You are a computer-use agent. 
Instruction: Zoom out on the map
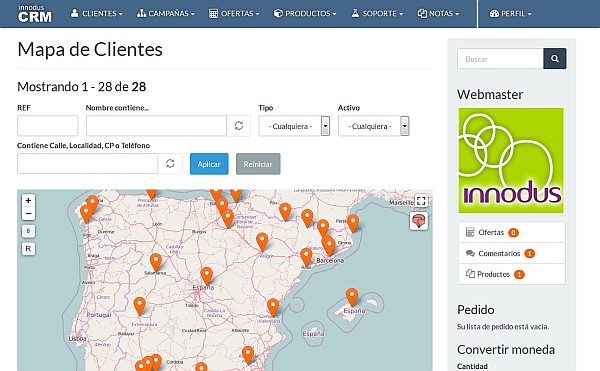click(28, 213)
